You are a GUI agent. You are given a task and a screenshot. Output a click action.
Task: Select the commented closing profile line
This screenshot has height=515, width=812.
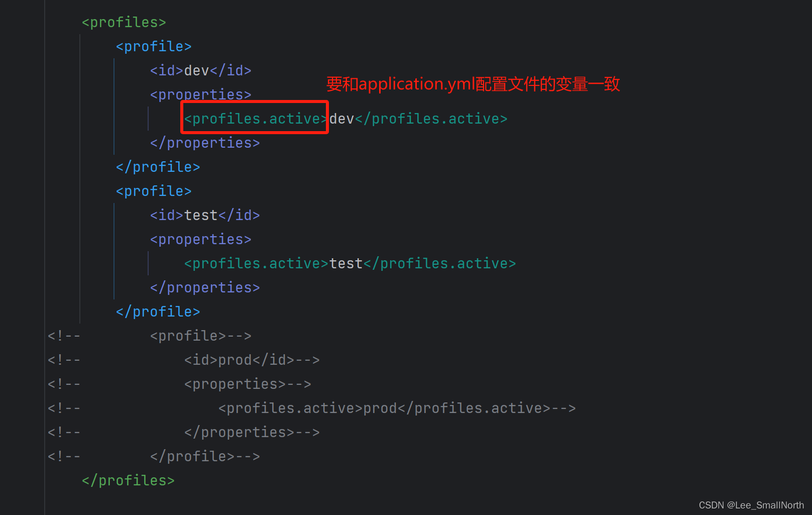click(x=191, y=456)
